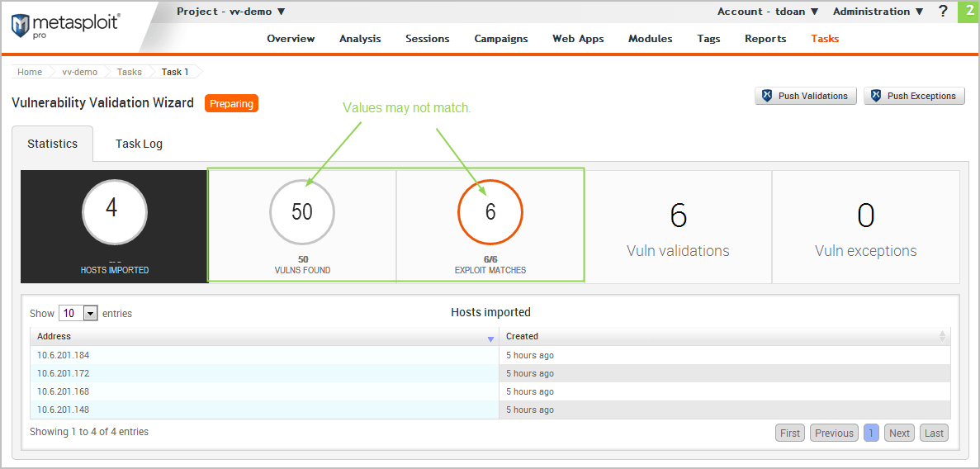
Task: Open the help question mark icon
Action: pos(943,12)
